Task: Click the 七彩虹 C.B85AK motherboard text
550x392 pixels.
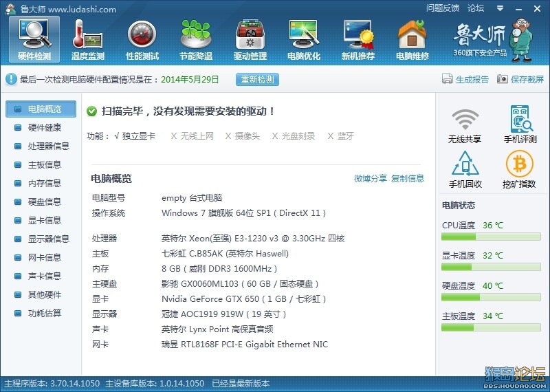Action: pos(225,254)
